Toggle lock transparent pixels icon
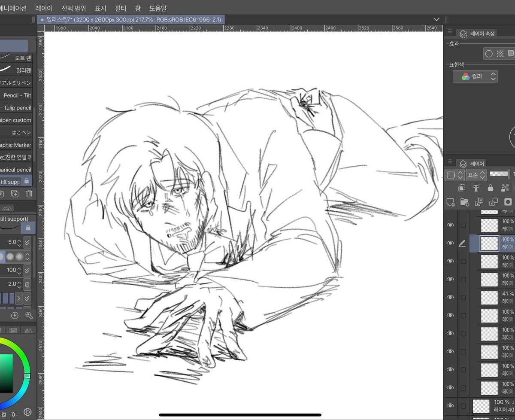Viewport: 515px width, 420px height. [x=505, y=188]
